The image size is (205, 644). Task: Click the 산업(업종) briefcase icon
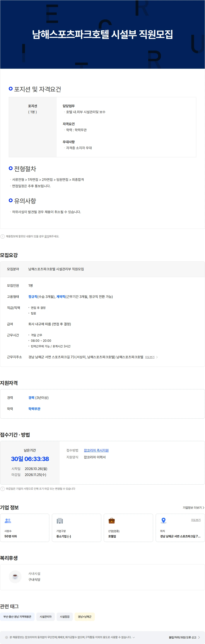click(x=112, y=521)
